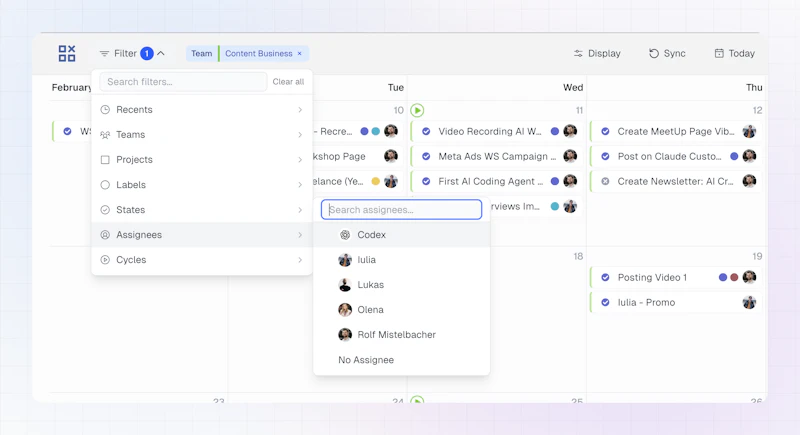Expand Projects using its right chevron
Screen dimensions: 800x435
[300, 160]
